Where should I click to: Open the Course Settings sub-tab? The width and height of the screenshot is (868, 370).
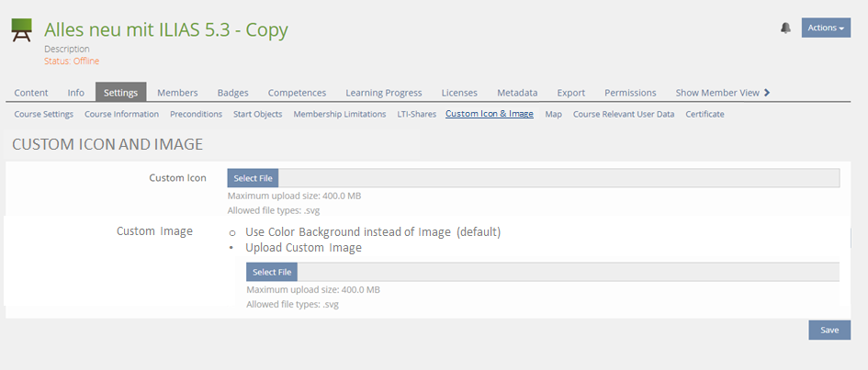pos(43,115)
